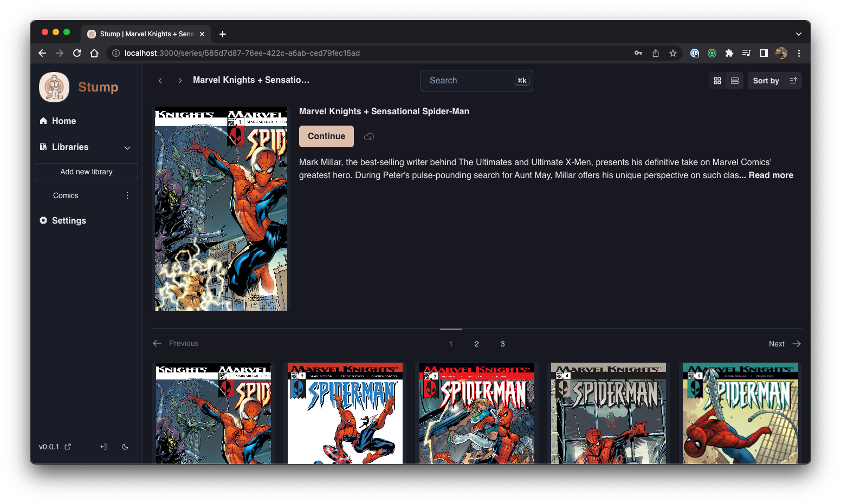Click browser home icon
The height and width of the screenshot is (504, 841).
[x=94, y=53]
